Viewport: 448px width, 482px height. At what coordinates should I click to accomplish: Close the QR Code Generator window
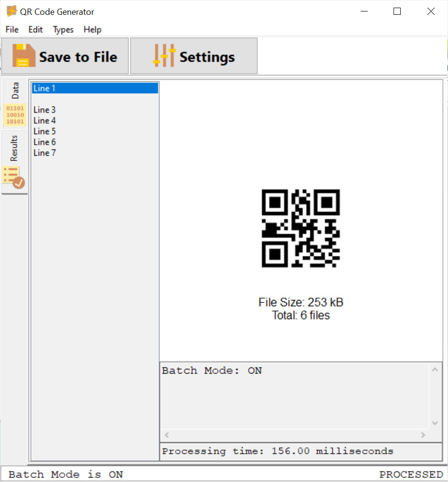[x=431, y=11]
